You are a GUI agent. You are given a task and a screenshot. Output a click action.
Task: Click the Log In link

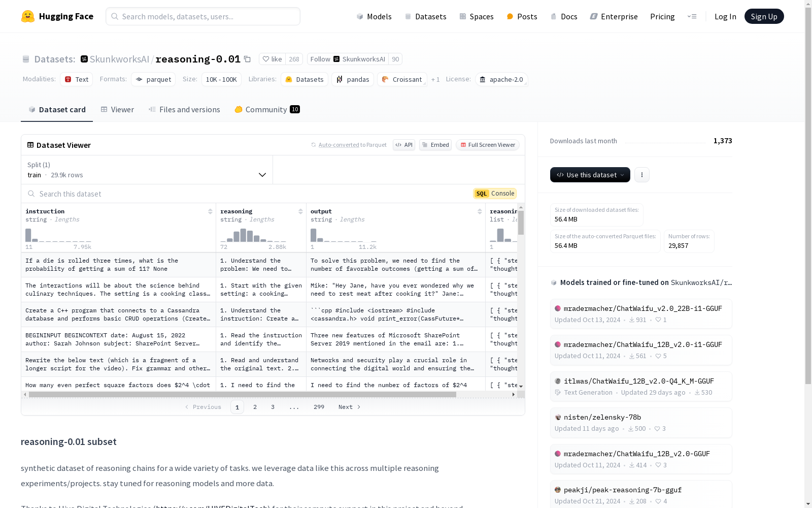tap(725, 16)
